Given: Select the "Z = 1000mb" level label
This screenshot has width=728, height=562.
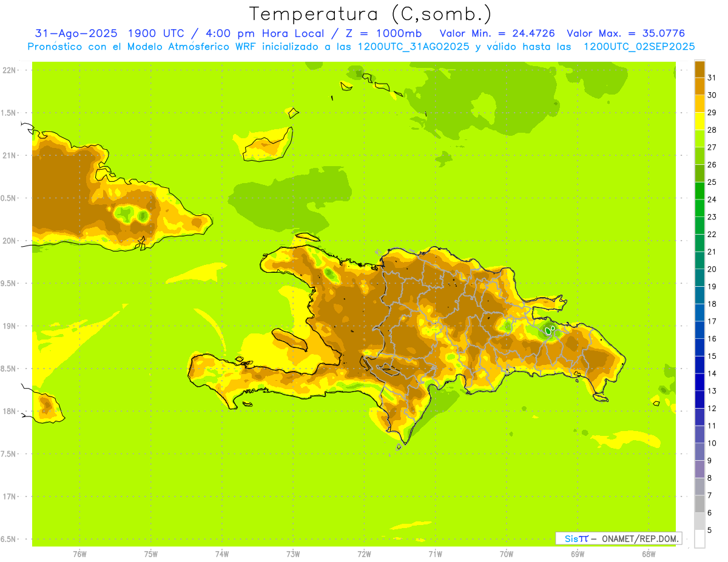Looking at the screenshot, I should click(383, 33).
